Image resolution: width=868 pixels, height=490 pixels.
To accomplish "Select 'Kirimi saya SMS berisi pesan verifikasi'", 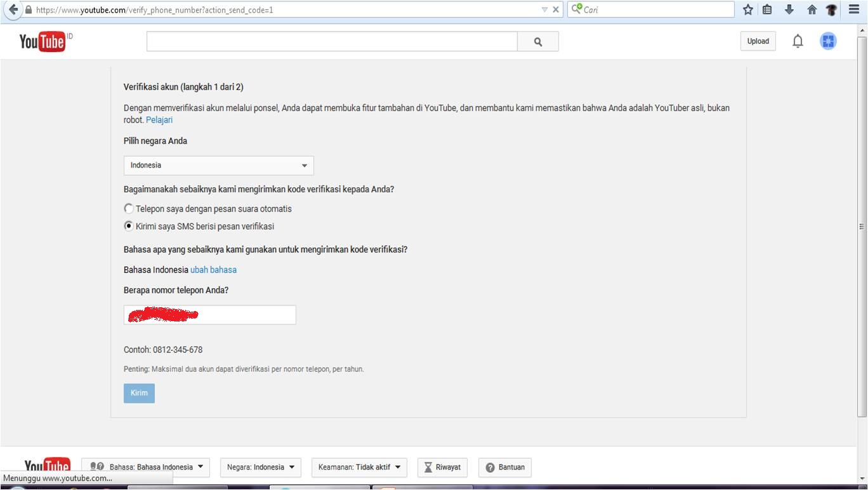I will coord(129,226).
